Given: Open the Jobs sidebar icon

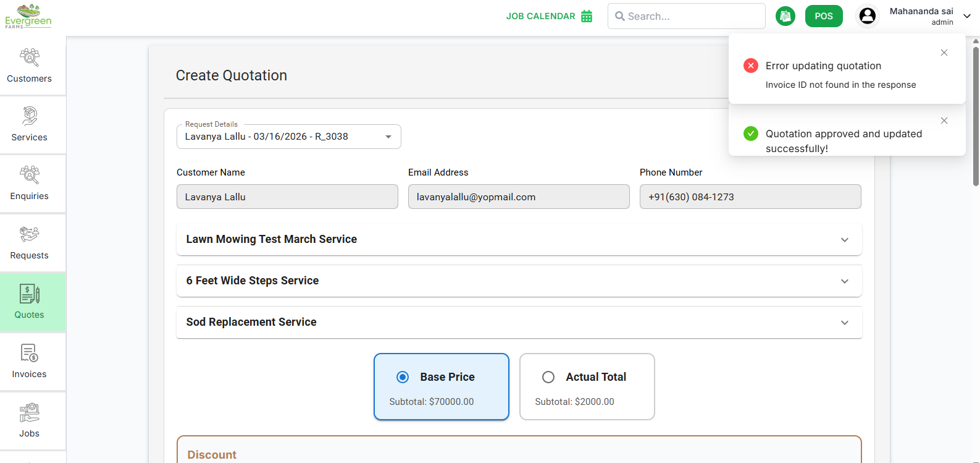Looking at the screenshot, I should tap(29, 420).
